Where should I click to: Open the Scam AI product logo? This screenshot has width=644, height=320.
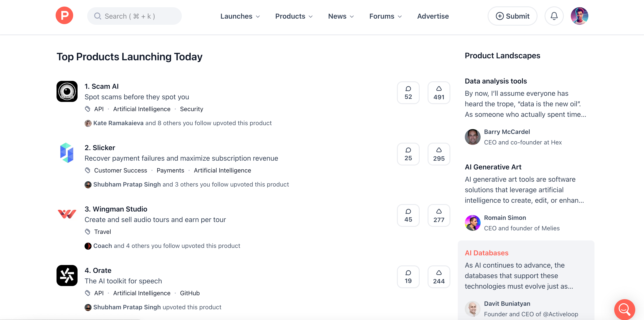67,91
